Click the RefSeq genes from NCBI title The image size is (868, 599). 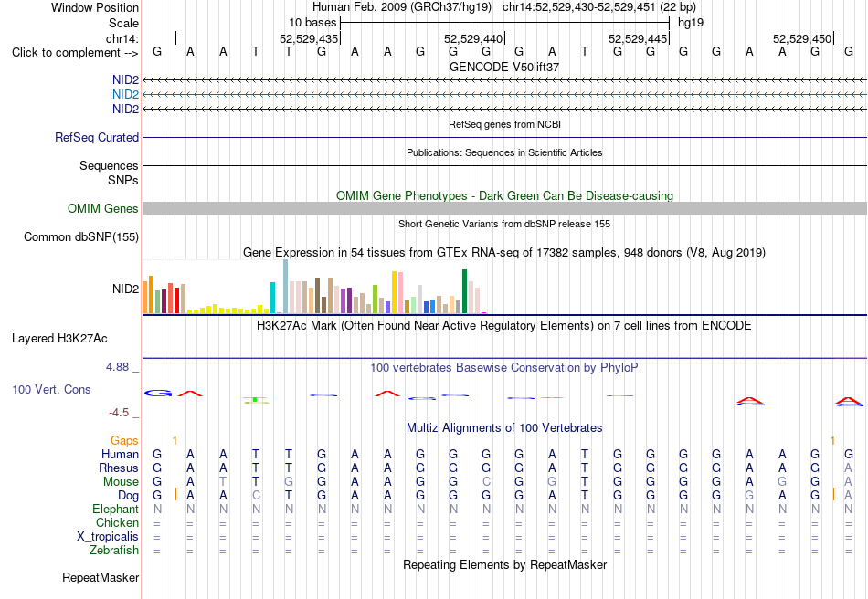[x=504, y=124]
